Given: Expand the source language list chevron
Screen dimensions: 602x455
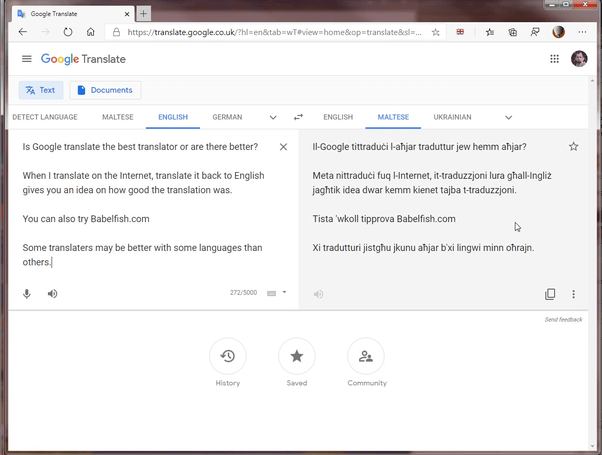Looking at the screenshot, I should pos(273,117).
